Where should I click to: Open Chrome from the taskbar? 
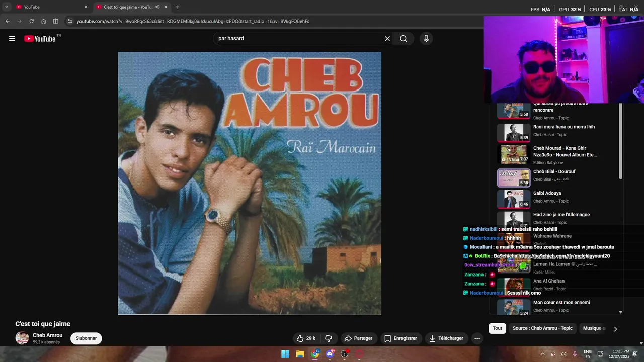click(315, 354)
